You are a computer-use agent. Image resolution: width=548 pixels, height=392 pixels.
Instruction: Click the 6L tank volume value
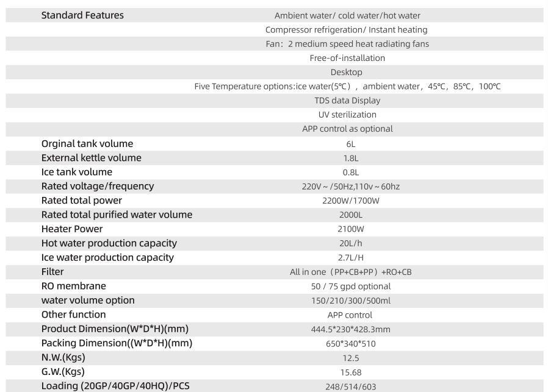pyautogui.click(x=350, y=144)
